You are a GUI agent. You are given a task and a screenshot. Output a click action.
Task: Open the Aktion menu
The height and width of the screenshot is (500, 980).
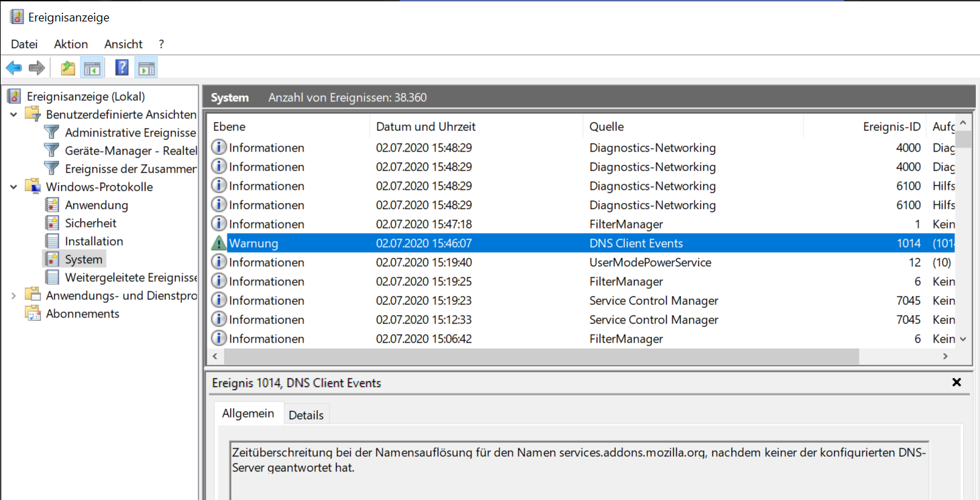pos(71,44)
